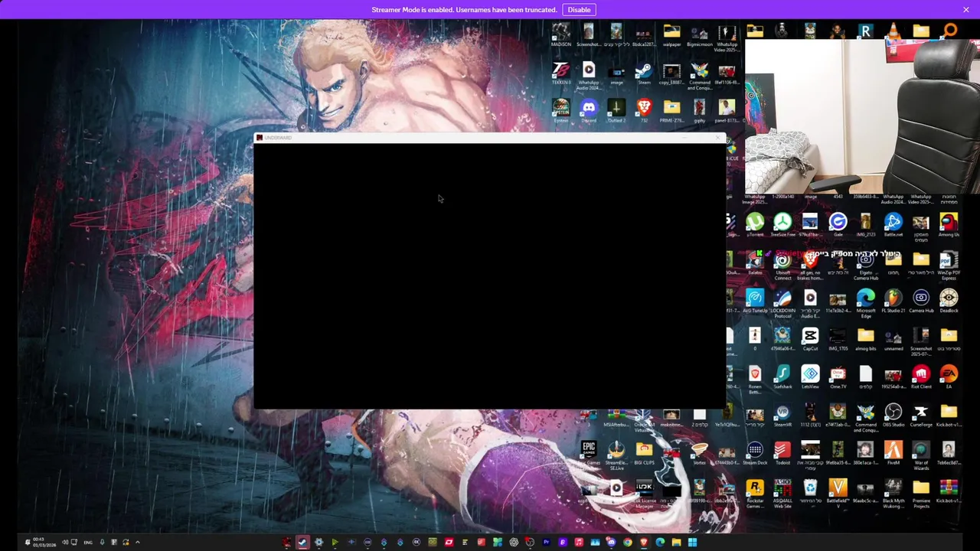Select the Ome.TV desktop icon
The width and height of the screenshot is (980, 551).
[838, 378]
